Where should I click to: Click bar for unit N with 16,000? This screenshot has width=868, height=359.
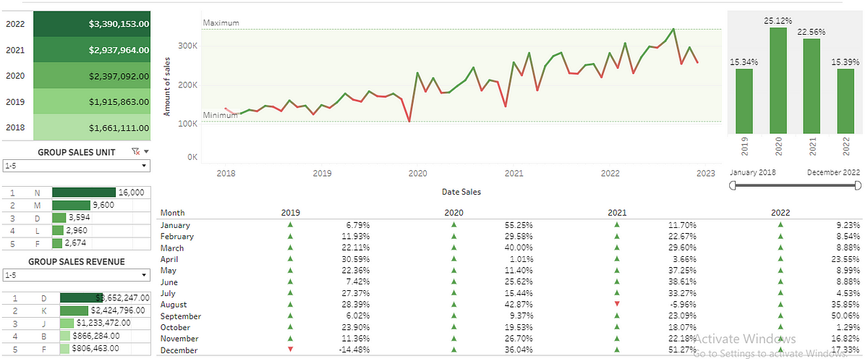click(x=84, y=192)
